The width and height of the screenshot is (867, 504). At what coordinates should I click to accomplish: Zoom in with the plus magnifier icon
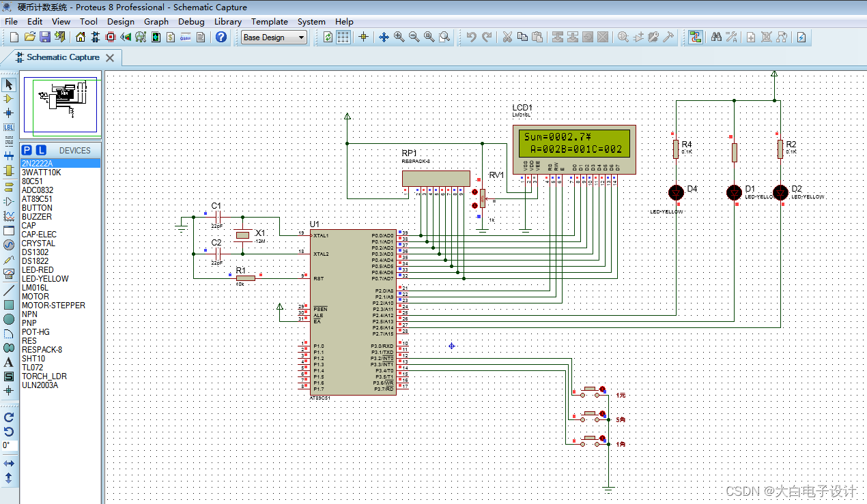pyautogui.click(x=399, y=37)
